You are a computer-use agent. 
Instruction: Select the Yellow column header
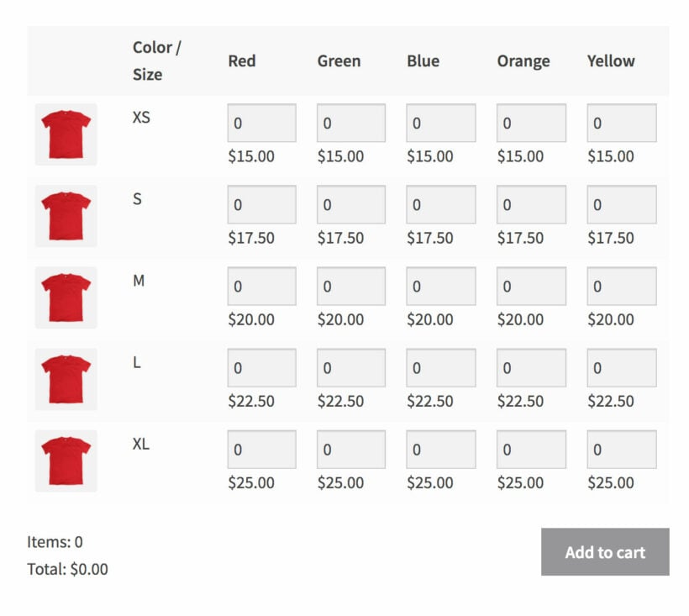(x=611, y=61)
